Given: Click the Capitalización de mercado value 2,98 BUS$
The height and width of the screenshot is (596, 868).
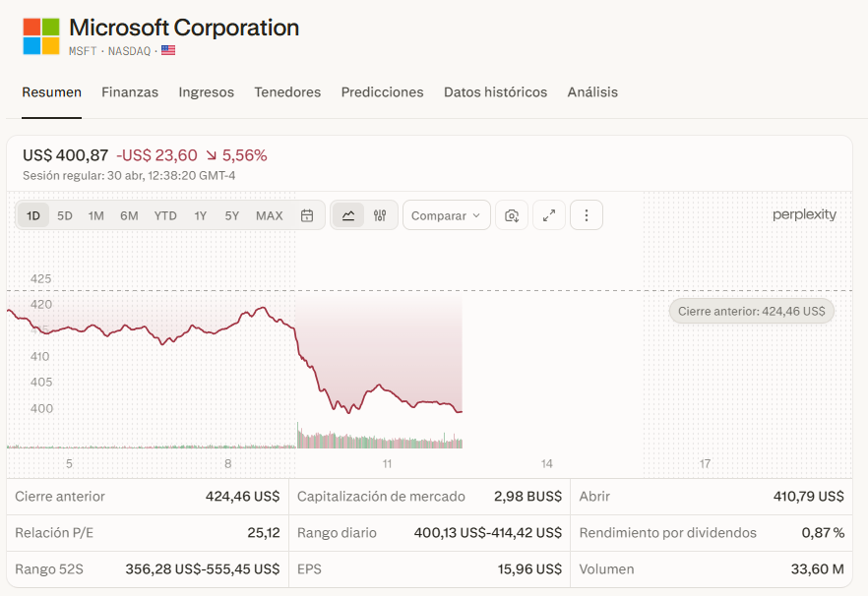Looking at the screenshot, I should [527, 497].
